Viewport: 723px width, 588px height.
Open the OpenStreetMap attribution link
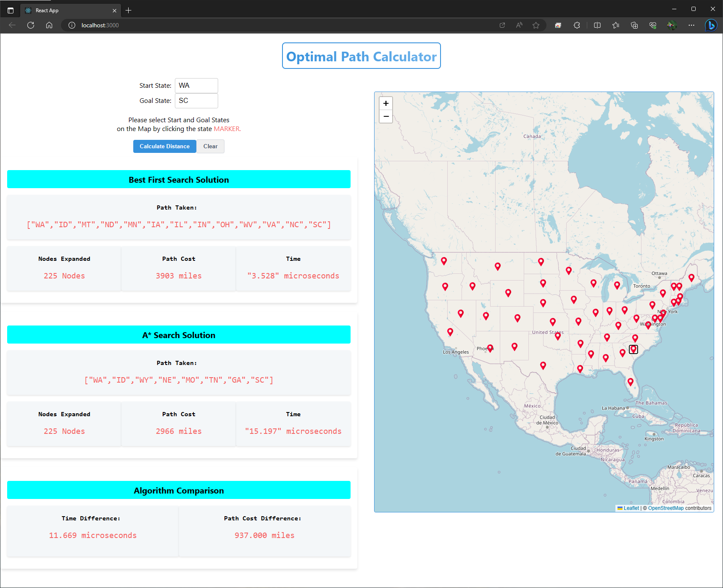[665, 508]
